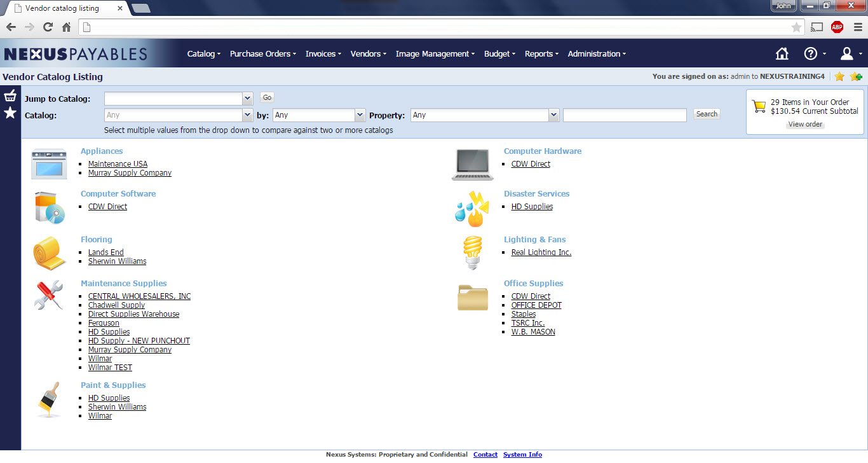Expand the Jump to Catalog dropdown
Image resolution: width=868 pixels, height=463 pixels.
click(247, 99)
